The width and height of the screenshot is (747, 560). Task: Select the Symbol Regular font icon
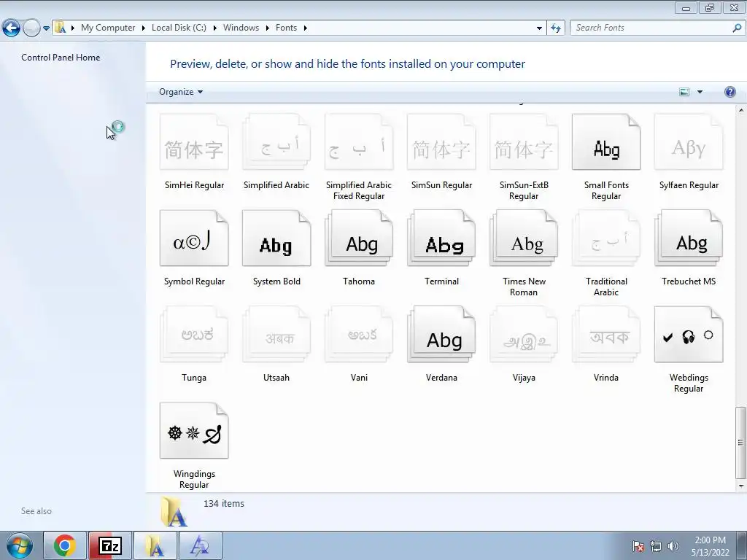coord(194,238)
